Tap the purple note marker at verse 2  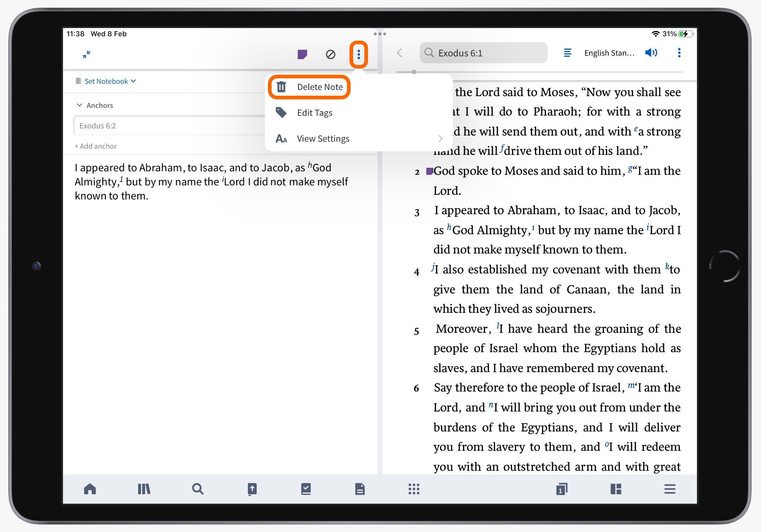coord(429,171)
